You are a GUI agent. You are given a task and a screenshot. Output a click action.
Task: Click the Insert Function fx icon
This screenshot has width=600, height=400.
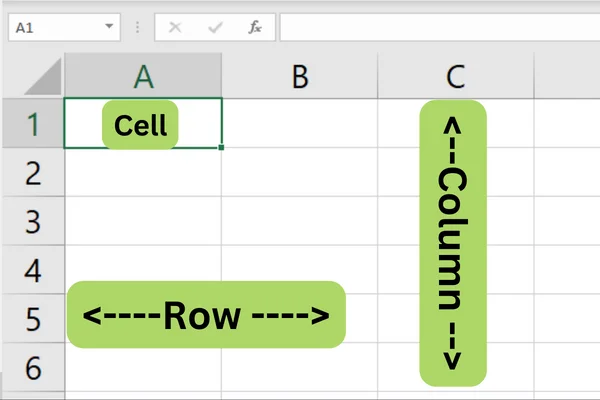pos(255,27)
